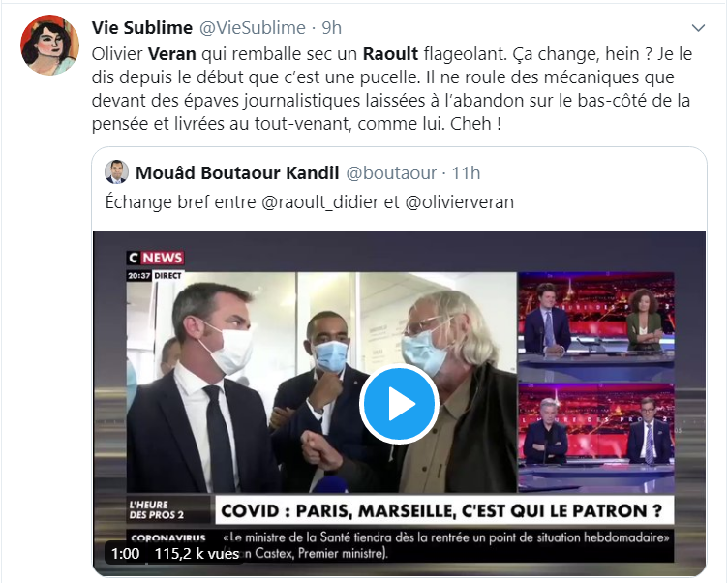This screenshot has height=583, width=728.
Task: Open the tweet options chevron menu
Action: pos(698,28)
